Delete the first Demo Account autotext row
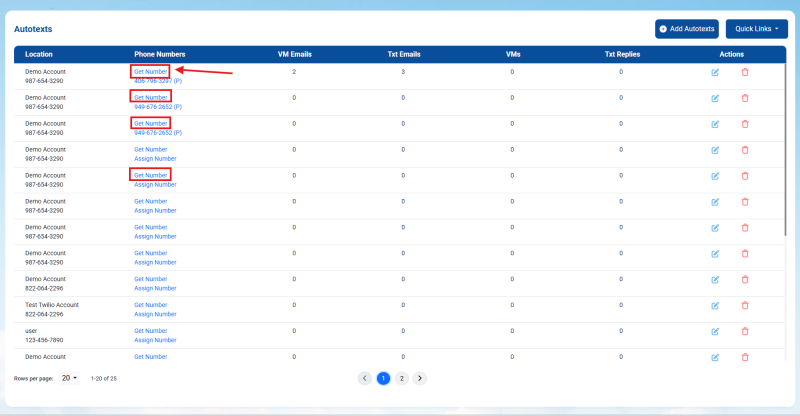 [x=744, y=72]
